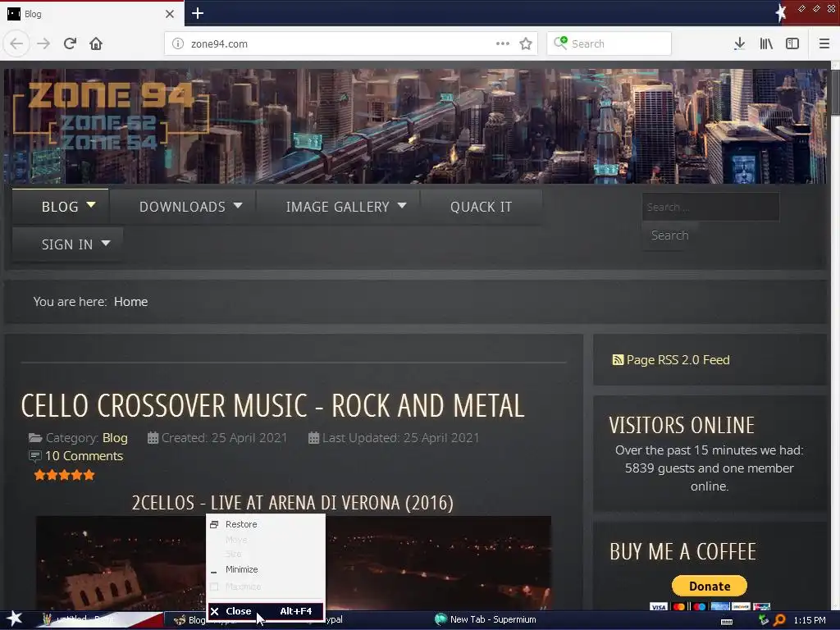The width and height of the screenshot is (840, 630).
Task: Toggle the sidebar view icon
Action: tap(792, 43)
